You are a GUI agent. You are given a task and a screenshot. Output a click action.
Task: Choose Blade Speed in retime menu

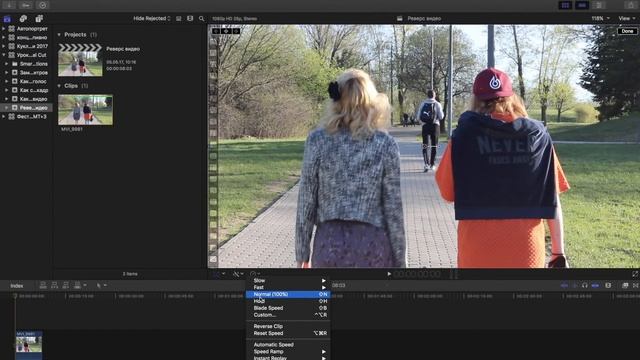[x=288, y=308]
